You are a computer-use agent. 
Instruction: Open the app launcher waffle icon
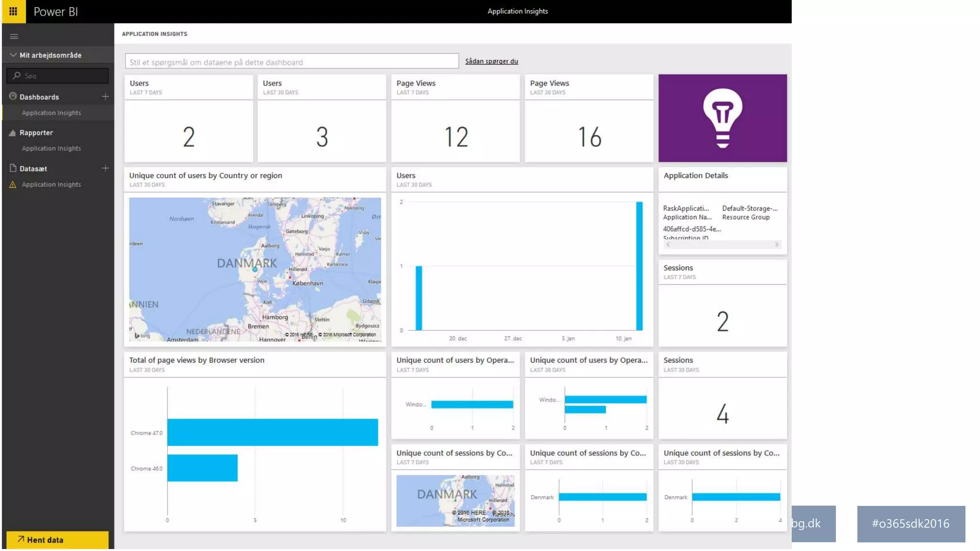13,11
